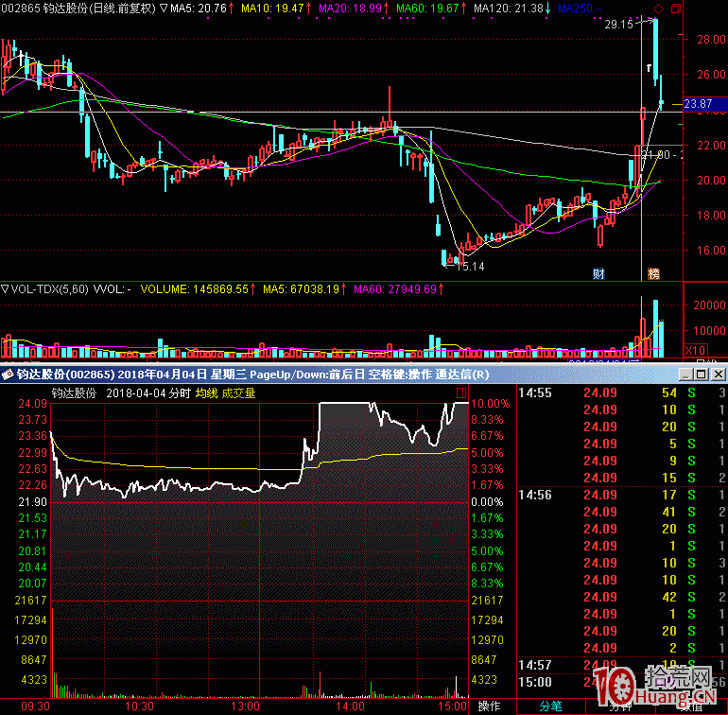Click the 29.15 high price annotation
The width and height of the screenshot is (728, 715).
tap(618, 25)
